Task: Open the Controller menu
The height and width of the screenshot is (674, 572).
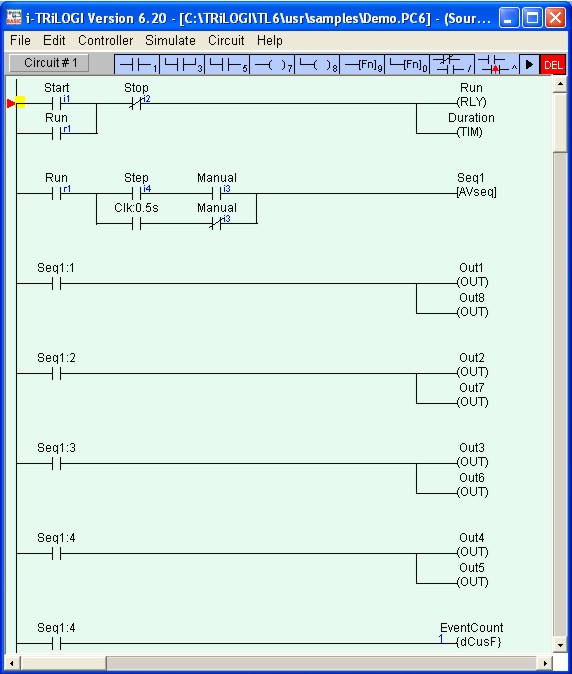Action: pos(106,40)
